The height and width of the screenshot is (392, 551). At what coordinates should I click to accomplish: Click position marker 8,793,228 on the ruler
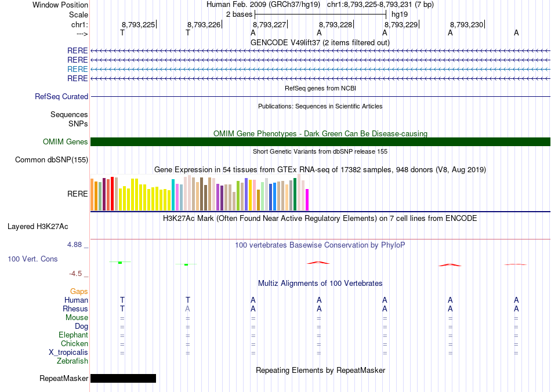[x=335, y=24]
